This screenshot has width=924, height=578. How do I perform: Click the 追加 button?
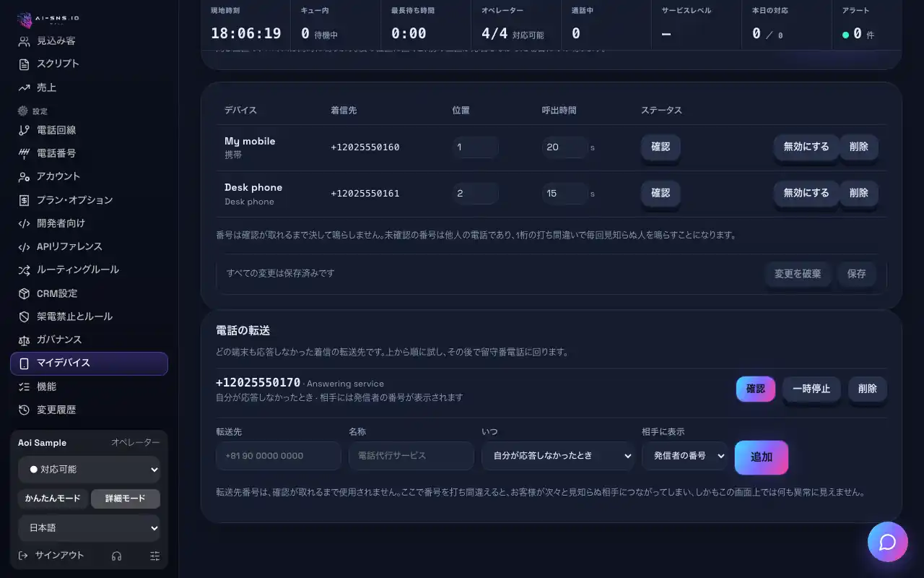click(762, 457)
